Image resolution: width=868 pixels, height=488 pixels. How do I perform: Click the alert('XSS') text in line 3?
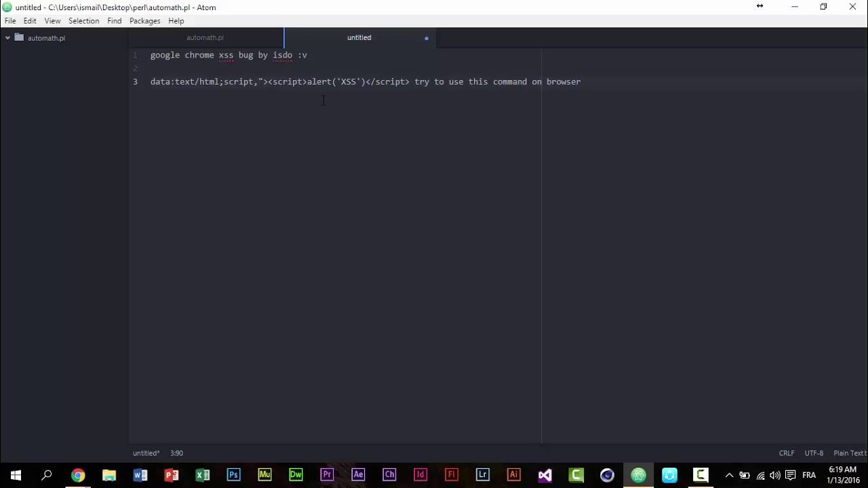(336, 81)
